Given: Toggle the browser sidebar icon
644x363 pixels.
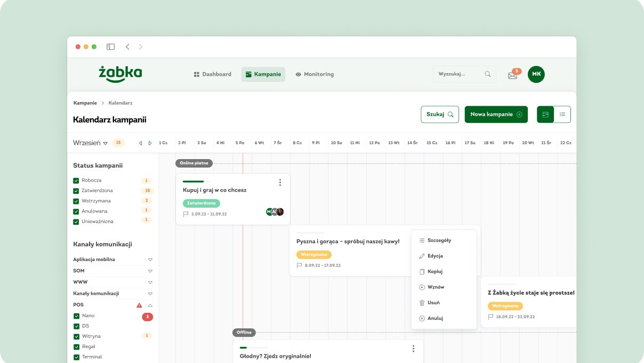Looking at the screenshot, I should pos(110,46).
